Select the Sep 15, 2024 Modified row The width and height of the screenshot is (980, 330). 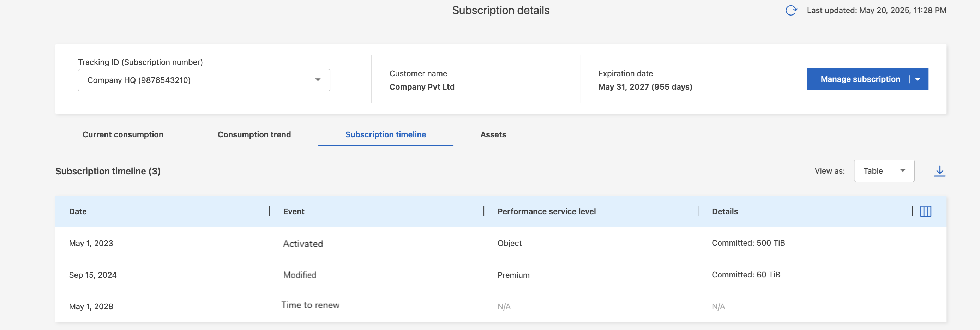[300, 275]
